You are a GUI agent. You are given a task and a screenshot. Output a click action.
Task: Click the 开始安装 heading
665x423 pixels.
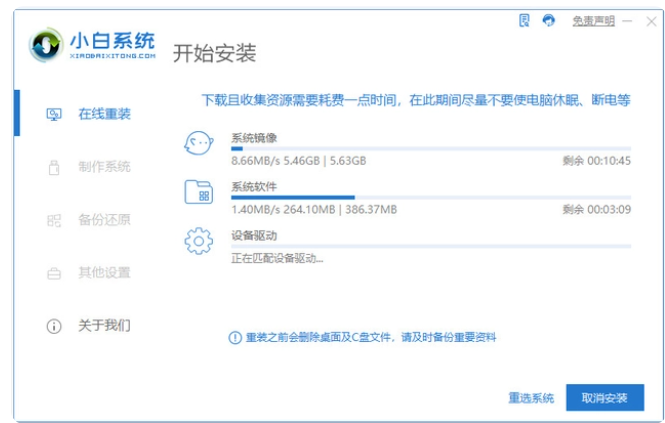tap(215, 53)
